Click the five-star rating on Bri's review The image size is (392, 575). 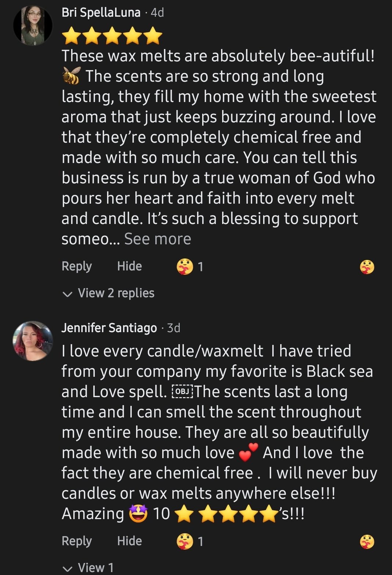pyautogui.click(x=112, y=36)
